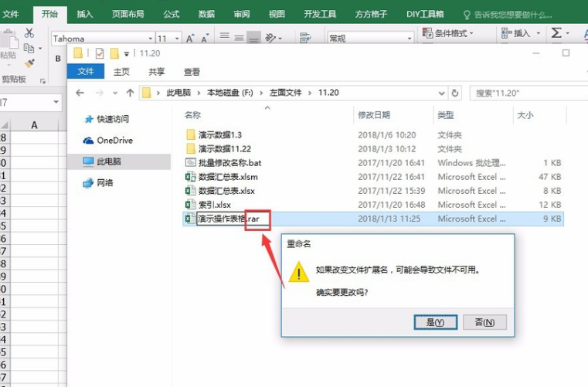Select the Format Painter brush icon

(29, 63)
